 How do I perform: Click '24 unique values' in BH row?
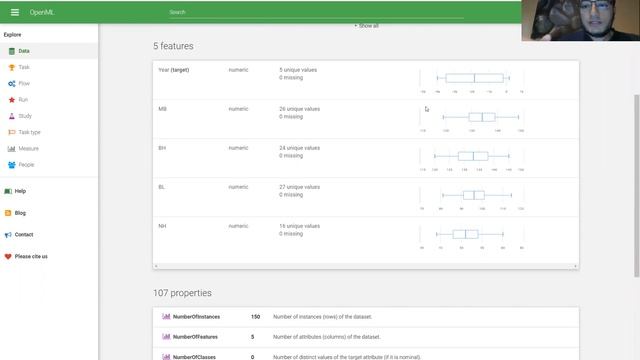pos(300,148)
